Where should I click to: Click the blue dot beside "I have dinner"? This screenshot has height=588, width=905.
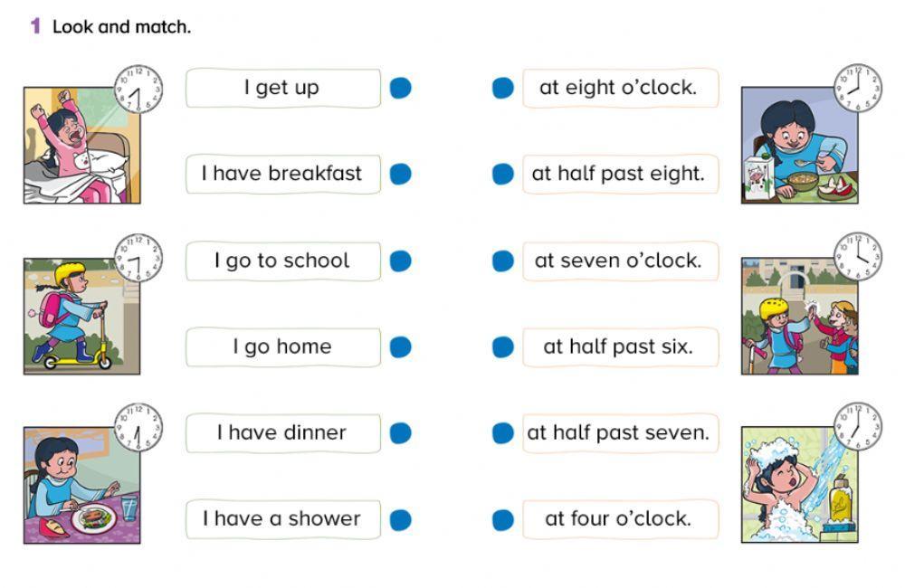(400, 433)
